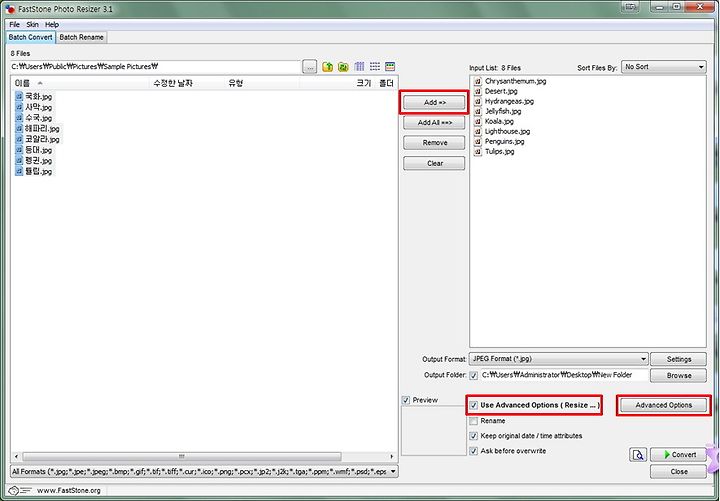Click scrollbar right arrow in file list
This screenshot has width=720, height=501.
click(392, 456)
